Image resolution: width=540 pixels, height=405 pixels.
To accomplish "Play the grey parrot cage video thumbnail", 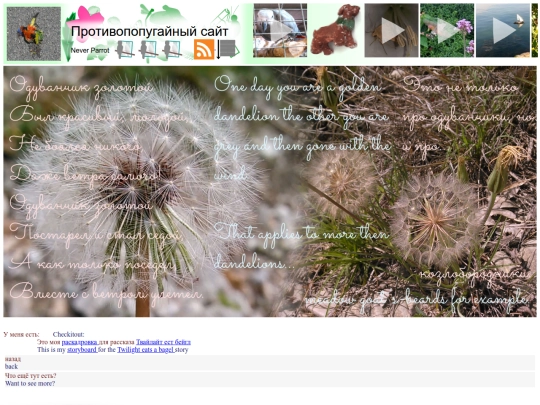I will pos(280,30).
